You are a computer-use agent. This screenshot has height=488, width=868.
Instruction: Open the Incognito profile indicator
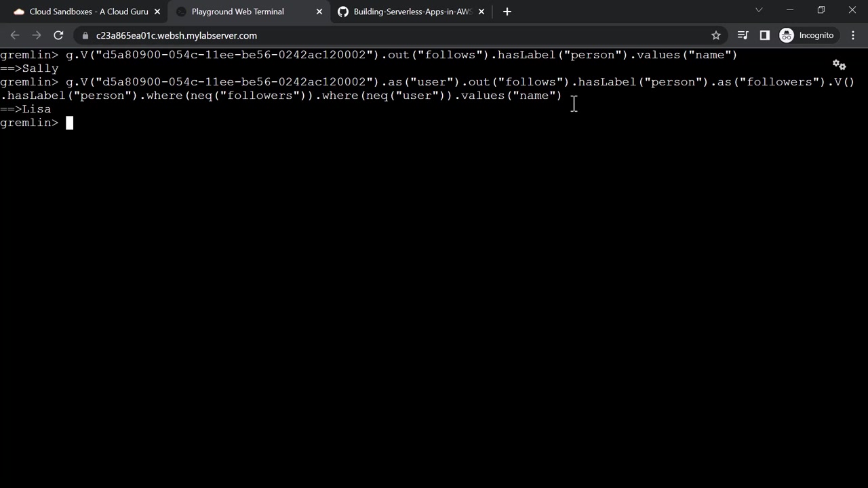[x=807, y=35]
